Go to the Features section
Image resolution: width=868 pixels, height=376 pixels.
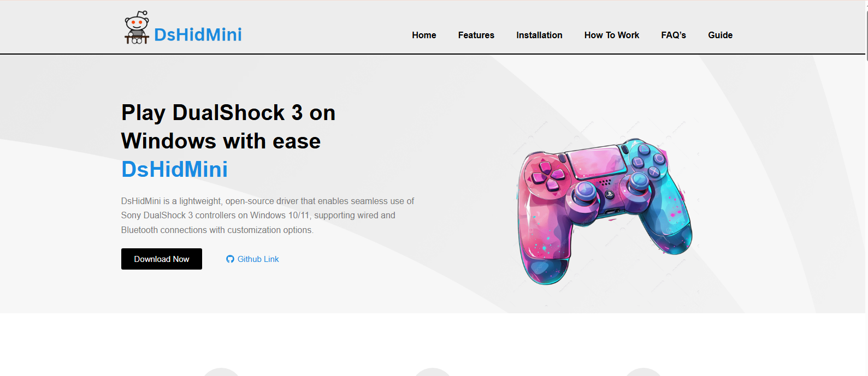pos(476,35)
